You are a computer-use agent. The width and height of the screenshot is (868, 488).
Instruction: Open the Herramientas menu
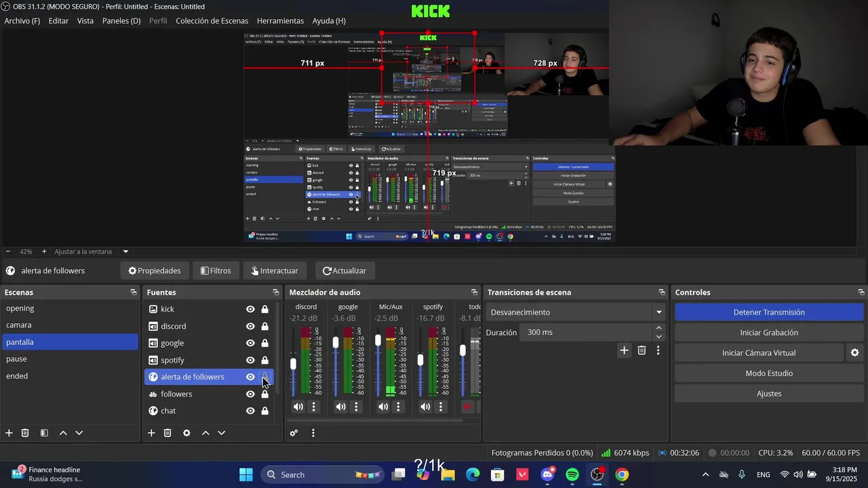point(281,21)
